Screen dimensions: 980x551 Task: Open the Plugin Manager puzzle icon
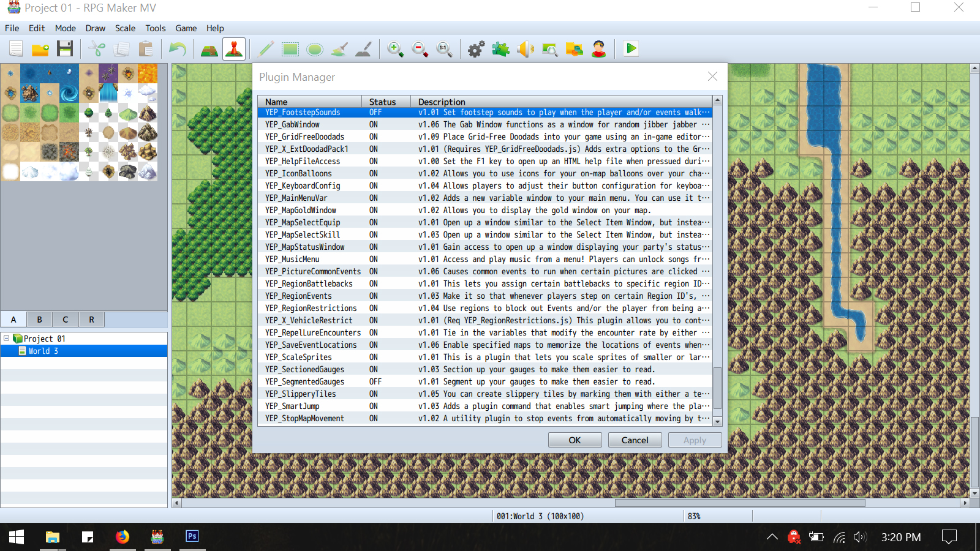pyautogui.click(x=501, y=49)
